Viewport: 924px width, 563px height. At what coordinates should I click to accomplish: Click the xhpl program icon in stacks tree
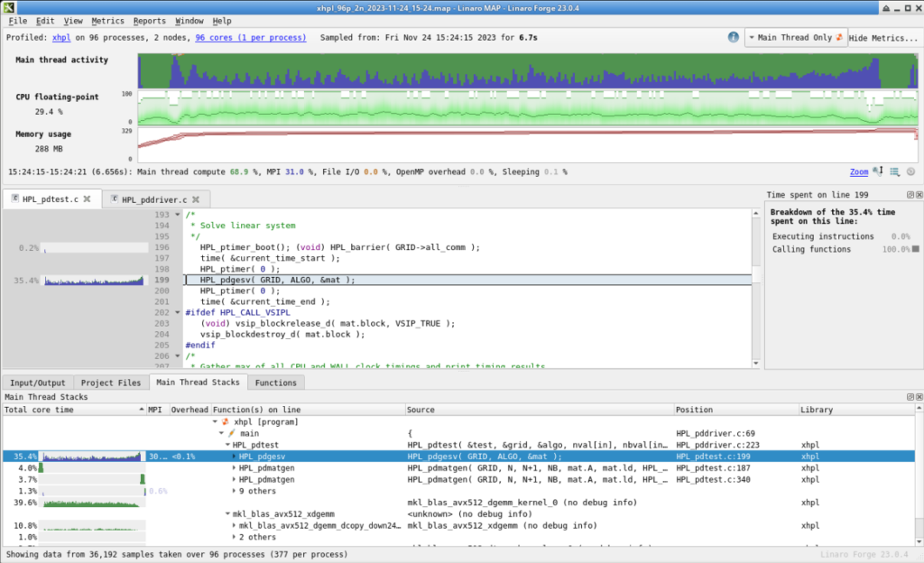(x=225, y=421)
